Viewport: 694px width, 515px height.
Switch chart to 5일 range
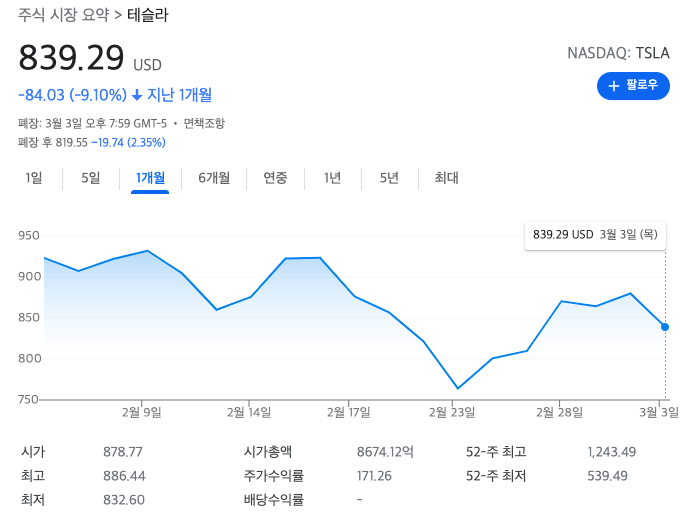coord(91,178)
